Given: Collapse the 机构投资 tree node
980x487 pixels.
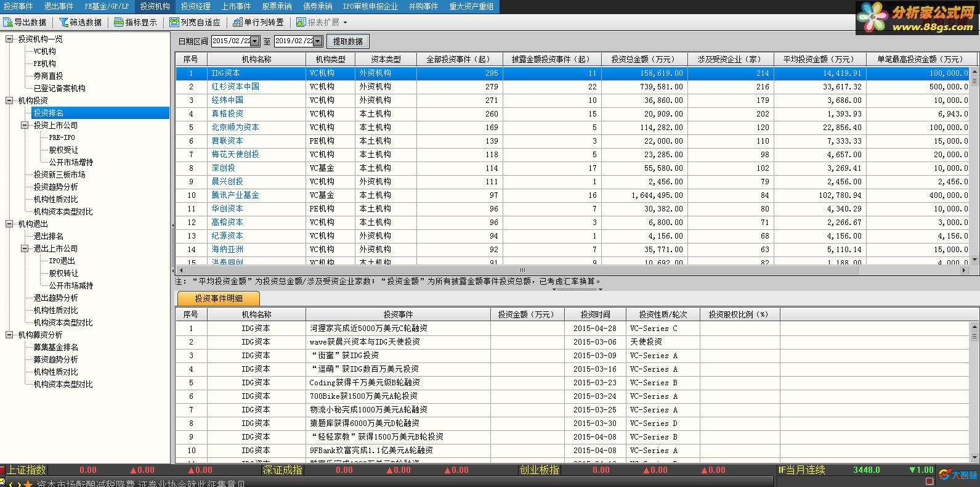Looking at the screenshot, I should pos(9,100).
